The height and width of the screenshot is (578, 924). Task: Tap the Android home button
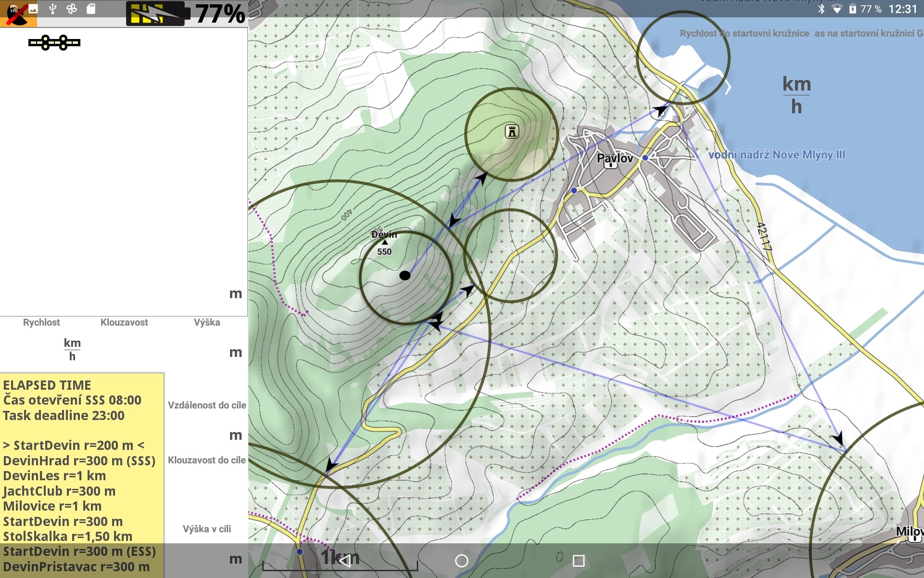pos(462,561)
